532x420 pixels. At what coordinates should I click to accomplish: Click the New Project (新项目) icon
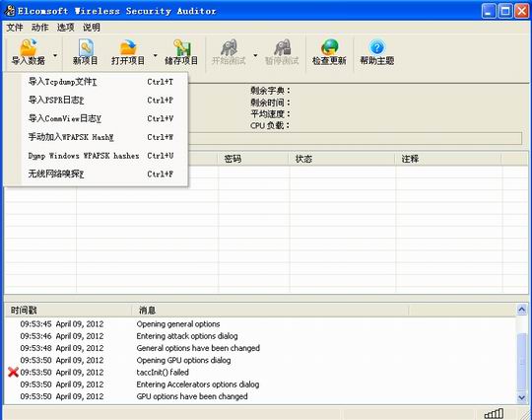coord(86,47)
